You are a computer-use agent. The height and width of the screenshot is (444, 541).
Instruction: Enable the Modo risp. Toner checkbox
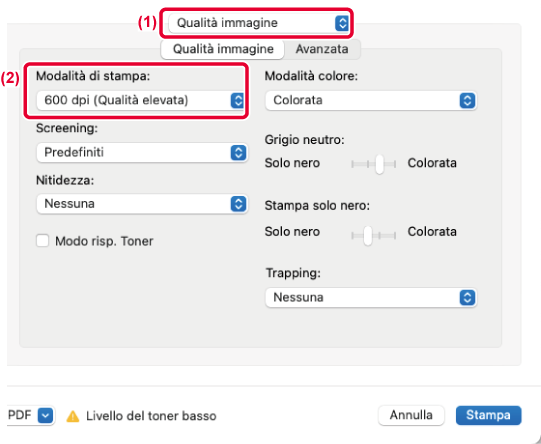tap(42, 241)
